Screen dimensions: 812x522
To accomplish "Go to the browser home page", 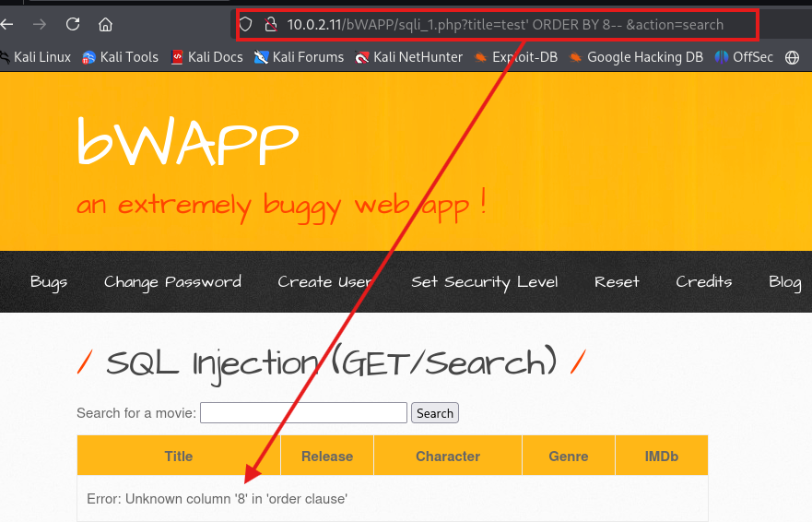I will click(x=106, y=24).
